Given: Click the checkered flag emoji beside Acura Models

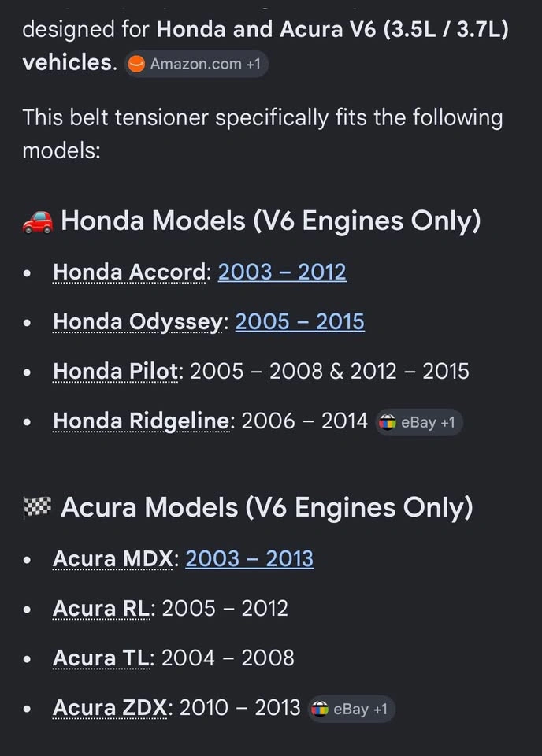Looking at the screenshot, I should (38, 508).
